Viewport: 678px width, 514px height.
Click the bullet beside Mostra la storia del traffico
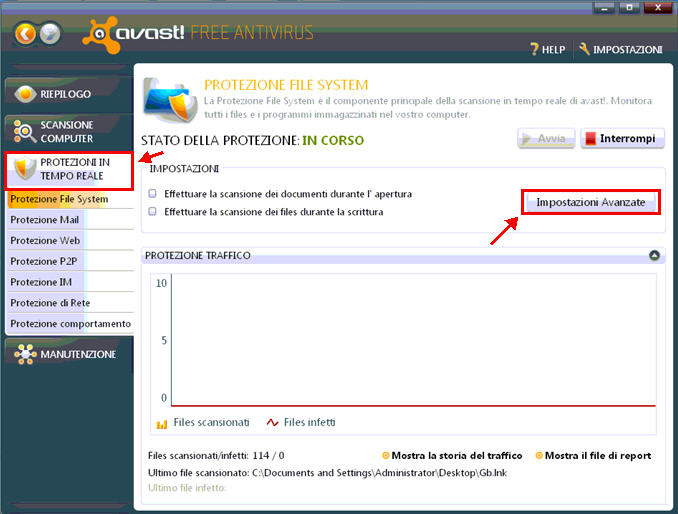coord(386,456)
